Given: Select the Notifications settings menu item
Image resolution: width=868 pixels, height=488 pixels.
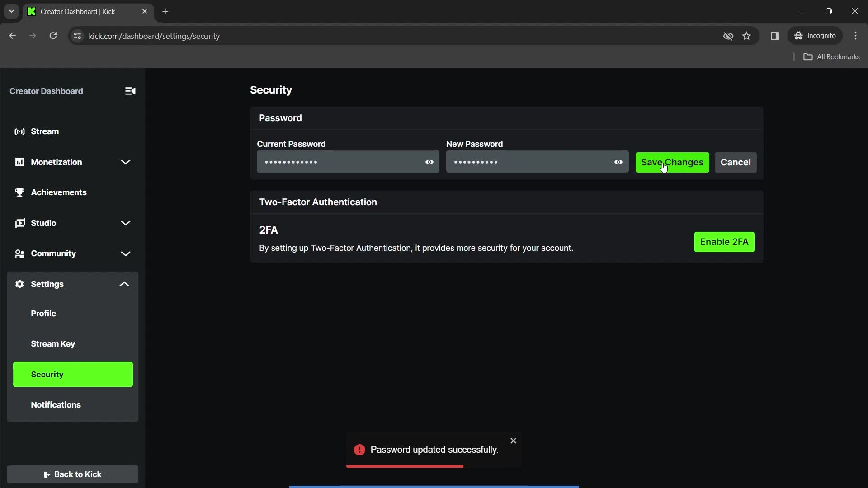Looking at the screenshot, I should (x=56, y=404).
